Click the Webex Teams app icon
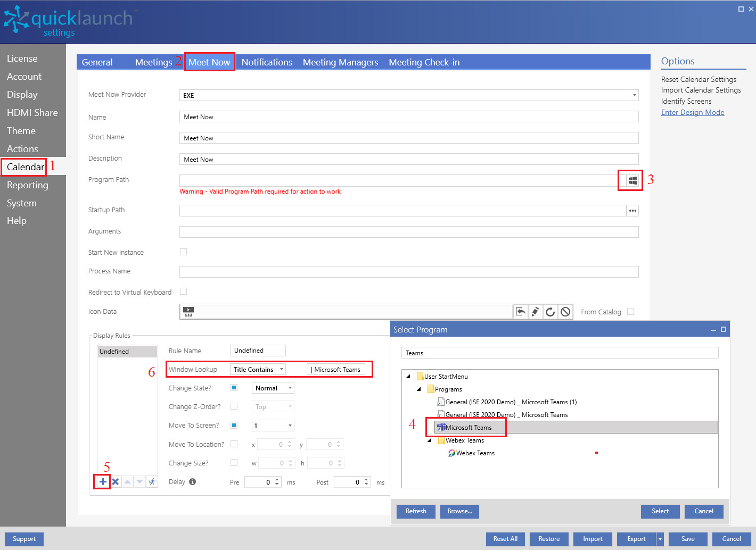This screenshot has height=550, width=756. [451, 453]
